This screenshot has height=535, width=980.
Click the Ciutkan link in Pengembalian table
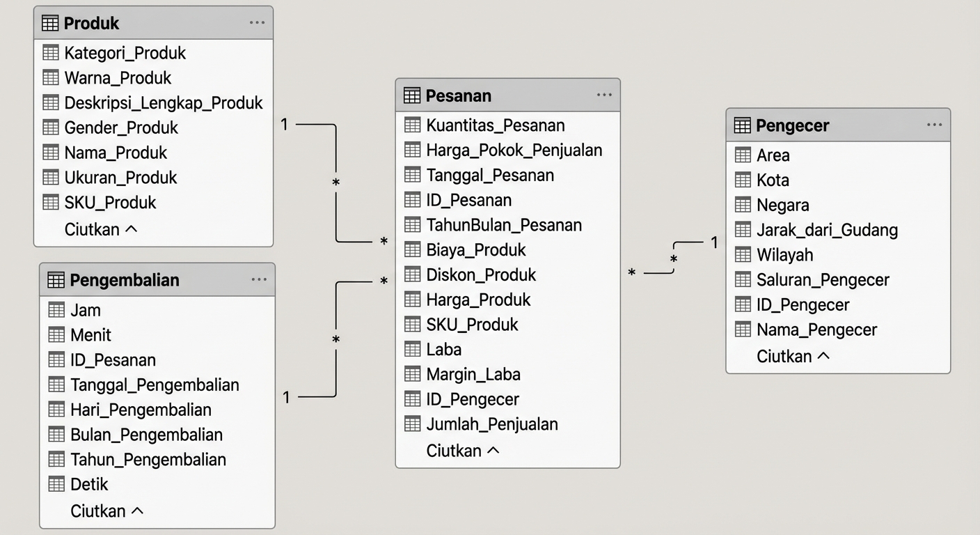106,511
